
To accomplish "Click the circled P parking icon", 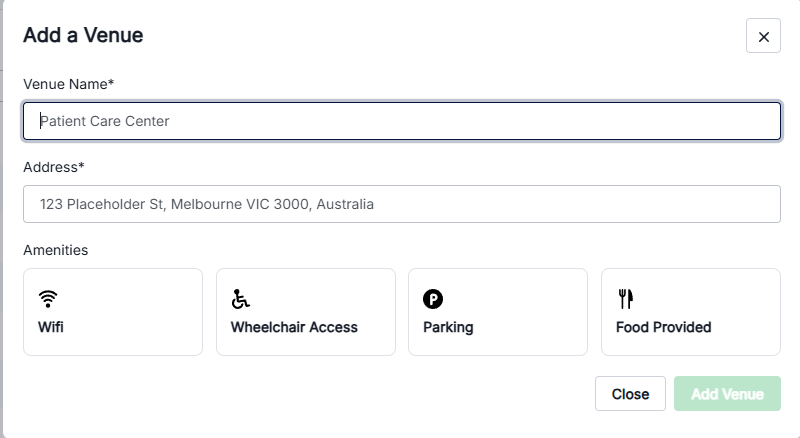I will tap(433, 299).
